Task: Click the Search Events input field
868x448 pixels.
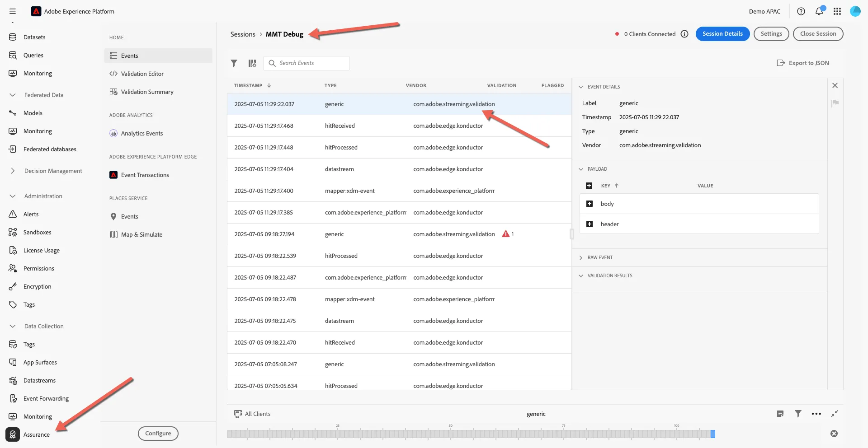Action: pos(307,63)
